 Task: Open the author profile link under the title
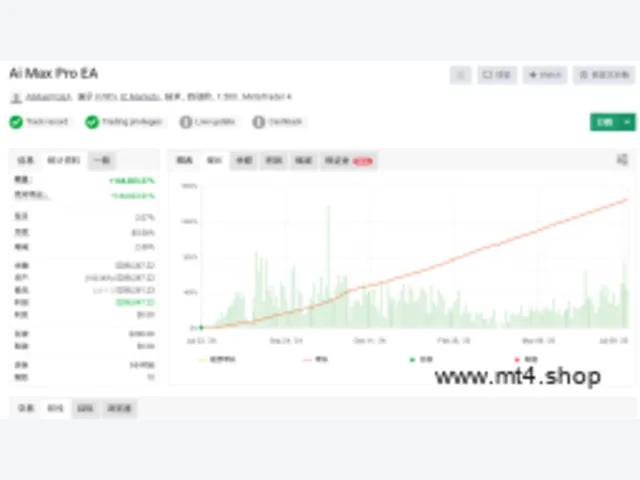(x=49, y=97)
